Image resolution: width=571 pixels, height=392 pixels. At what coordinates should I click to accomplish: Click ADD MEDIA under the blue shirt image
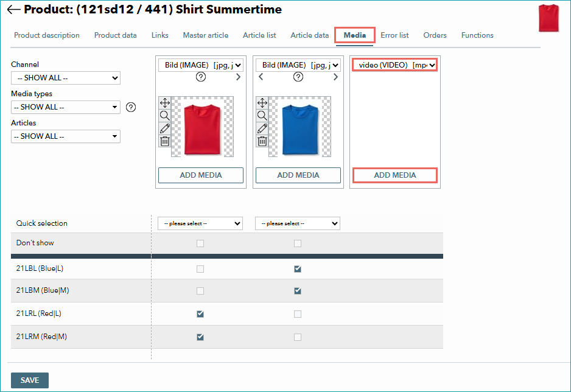pos(298,175)
